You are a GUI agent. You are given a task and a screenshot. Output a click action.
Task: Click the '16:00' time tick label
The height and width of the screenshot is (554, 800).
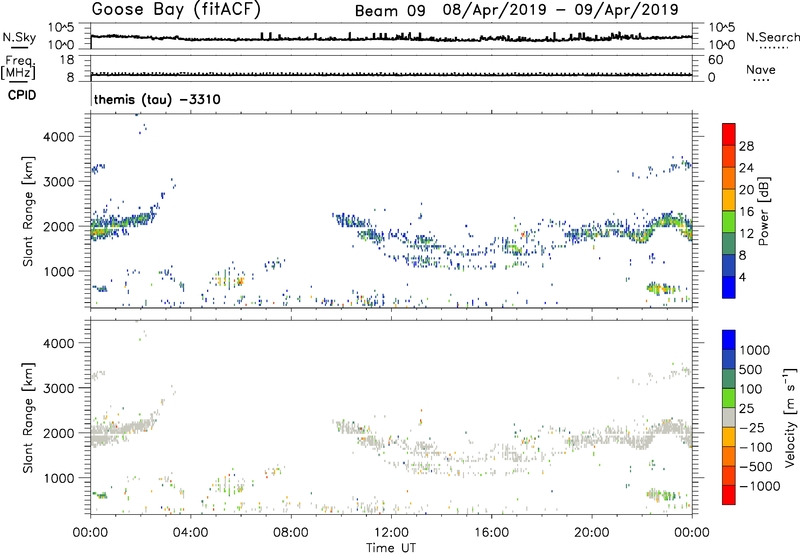pyautogui.click(x=491, y=533)
